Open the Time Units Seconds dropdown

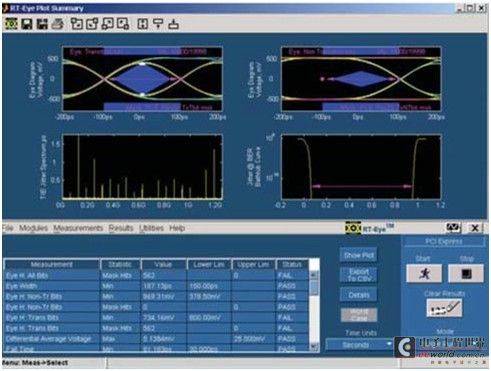(x=359, y=345)
